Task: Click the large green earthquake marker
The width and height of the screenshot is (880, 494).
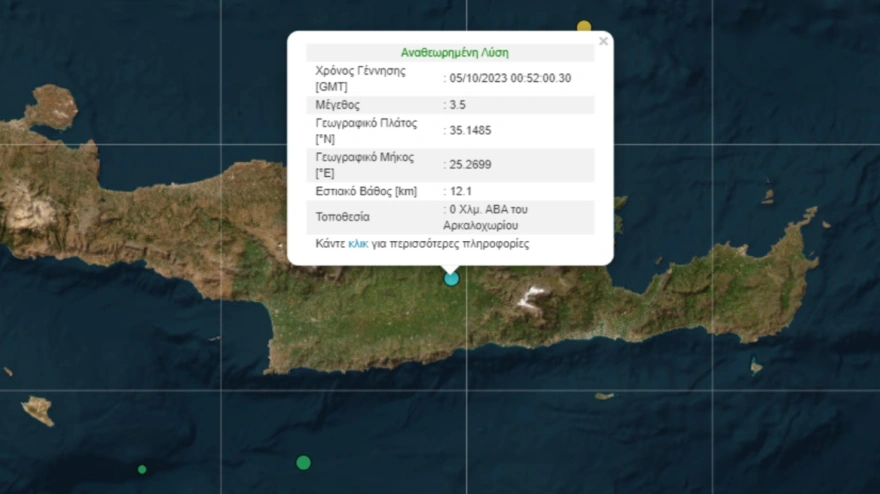Action: click(x=303, y=462)
